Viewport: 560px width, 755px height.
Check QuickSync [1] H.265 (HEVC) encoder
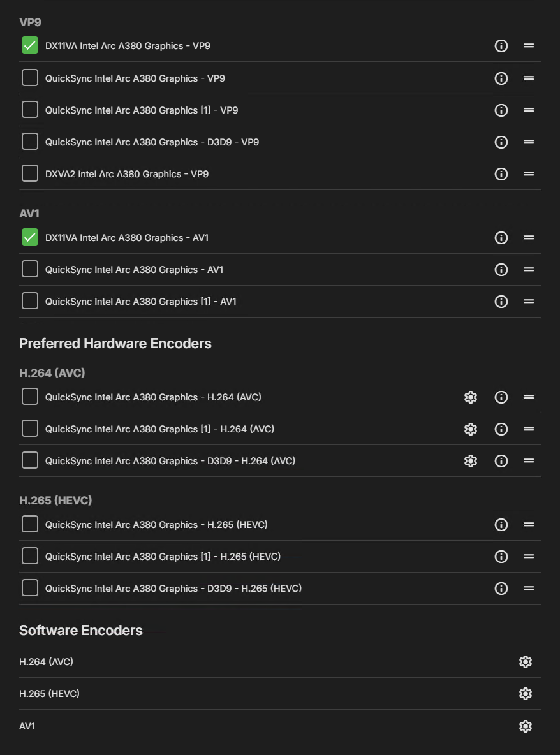click(30, 556)
